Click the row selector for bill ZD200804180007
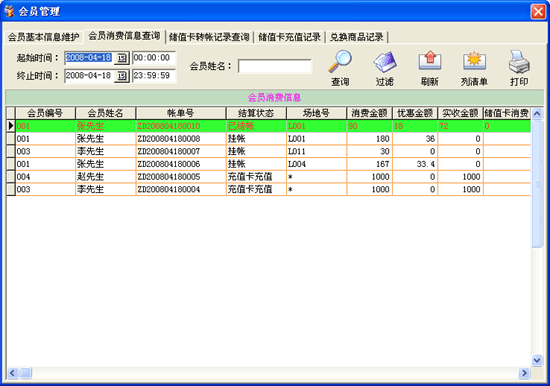This screenshot has height=386, width=550. (11, 151)
